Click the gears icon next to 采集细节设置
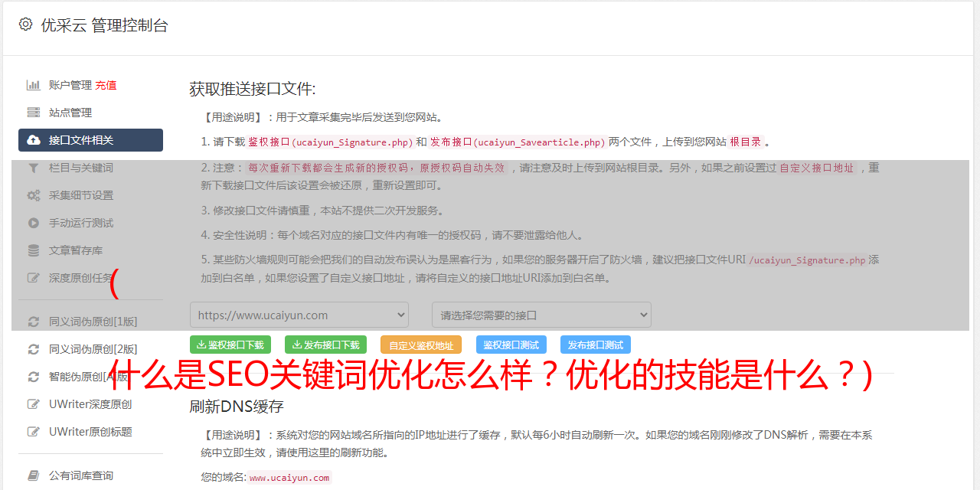Image resolution: width=980 pixels, height=490 pixels. [34, 195]
